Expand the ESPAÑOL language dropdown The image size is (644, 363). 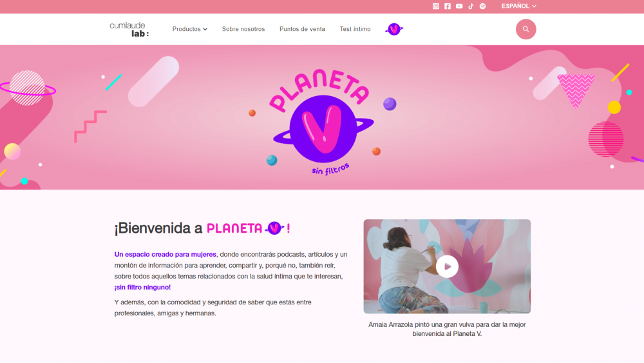518,6
